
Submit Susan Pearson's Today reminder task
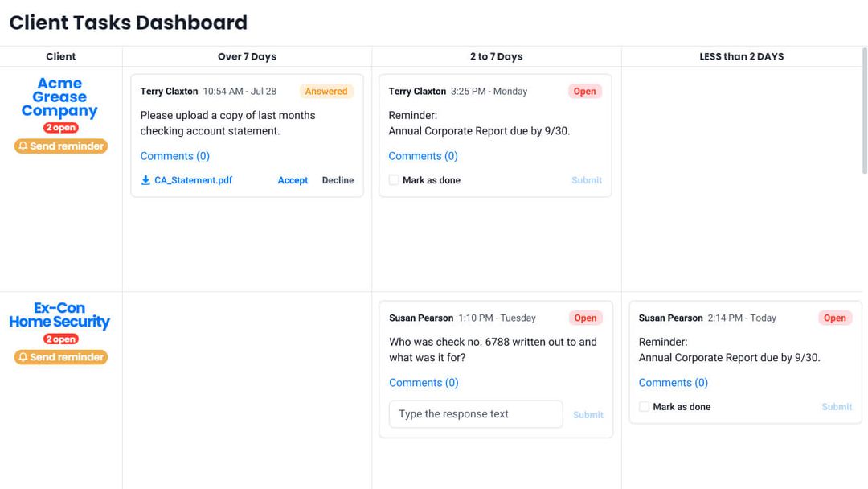837,406
